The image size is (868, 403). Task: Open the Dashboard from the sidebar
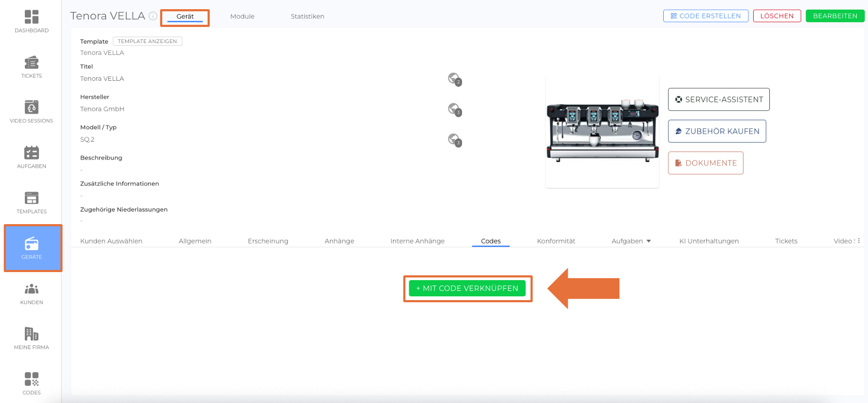pyautogui.click(x=31, y=22)
